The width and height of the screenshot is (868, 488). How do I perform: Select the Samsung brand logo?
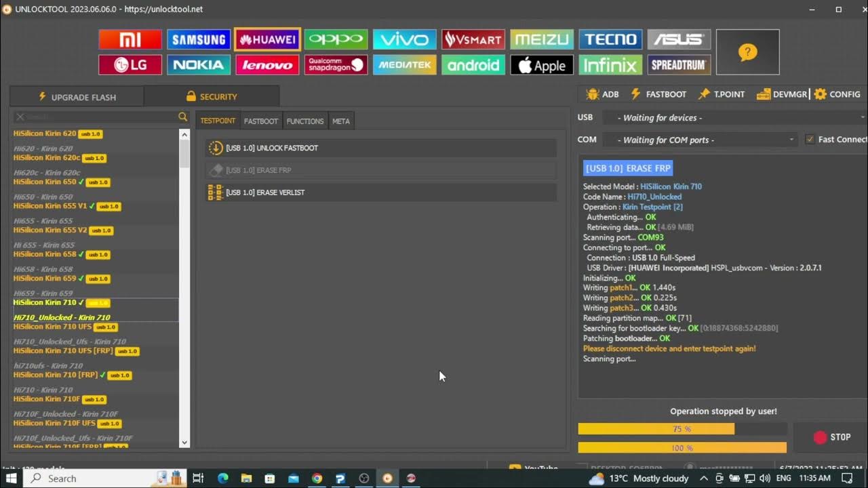point(199,39)
